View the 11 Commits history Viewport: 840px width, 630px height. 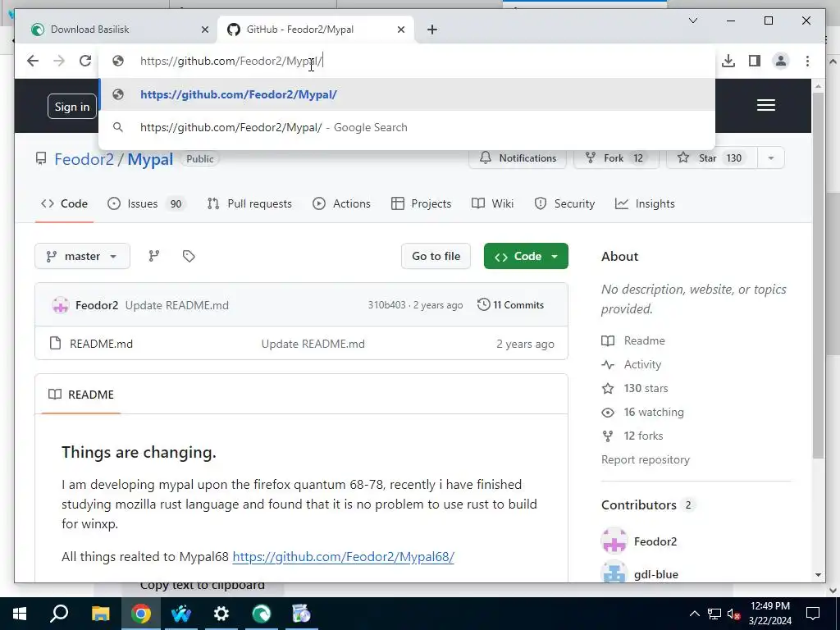click(510, 305)
